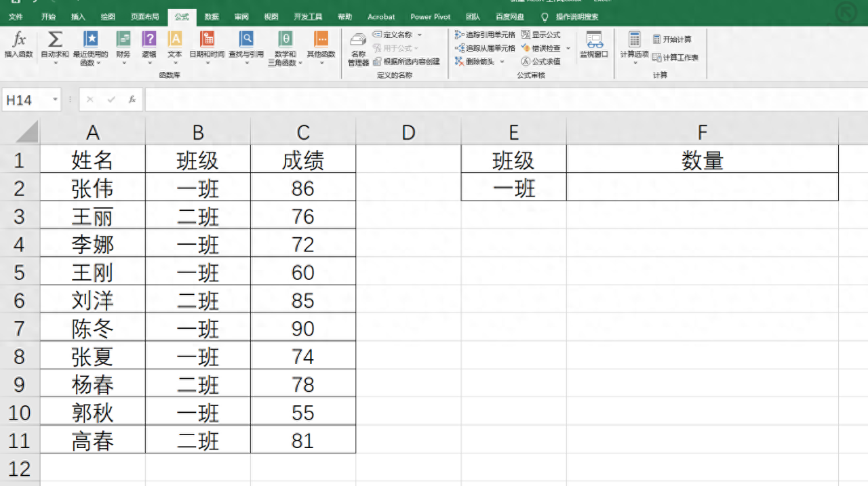Viewport: 868px width, 486px height.
Task: Open Financial (财务) functions
Action: (123, 47)
